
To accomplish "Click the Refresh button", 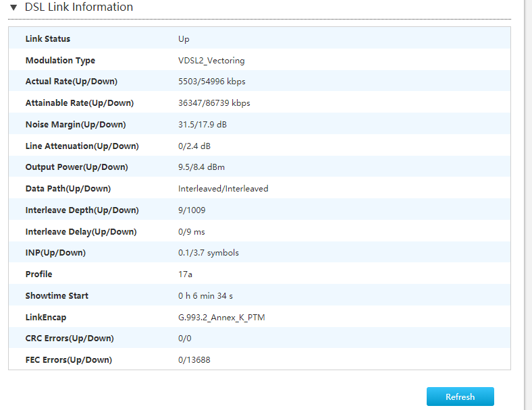I will [460, 397].
